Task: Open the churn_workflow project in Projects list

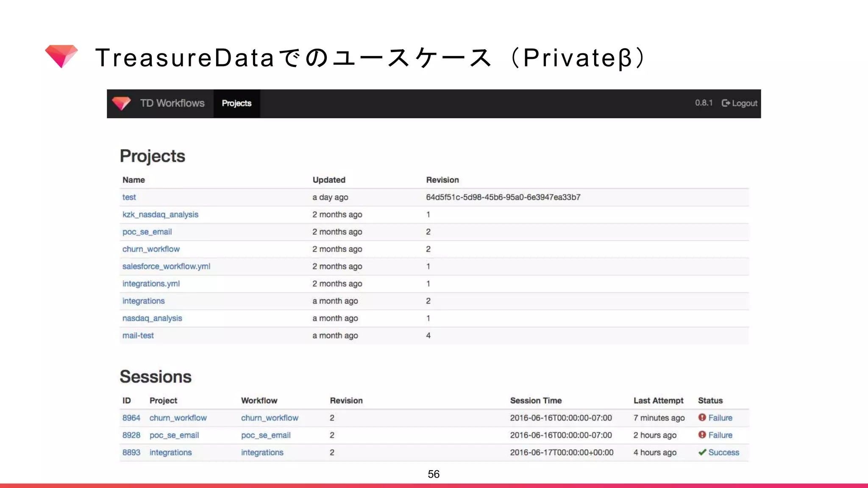Action: click(x=151, y=249)
